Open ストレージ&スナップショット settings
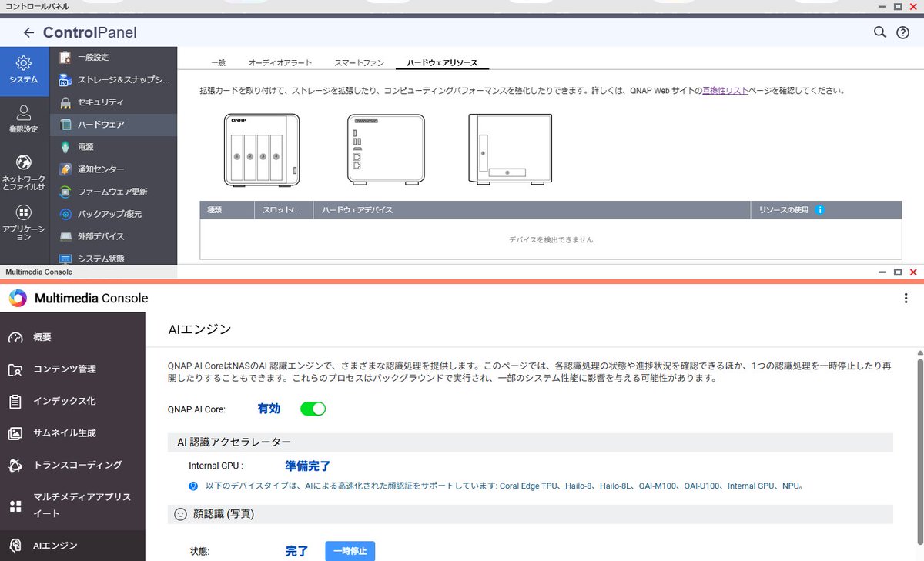Image resolution: width=924 pixels, height=561 pixels. [113, 80]
